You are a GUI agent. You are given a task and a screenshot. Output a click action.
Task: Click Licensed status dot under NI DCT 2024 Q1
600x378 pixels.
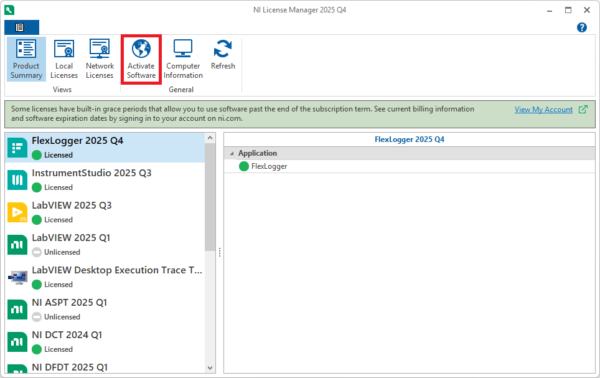[x=37, y=349]
